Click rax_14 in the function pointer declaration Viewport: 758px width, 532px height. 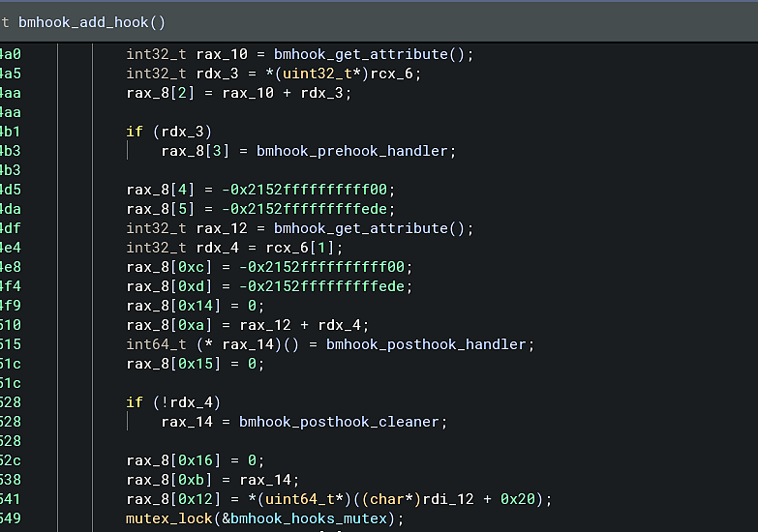pyautogui.click(x=248, y=344)
